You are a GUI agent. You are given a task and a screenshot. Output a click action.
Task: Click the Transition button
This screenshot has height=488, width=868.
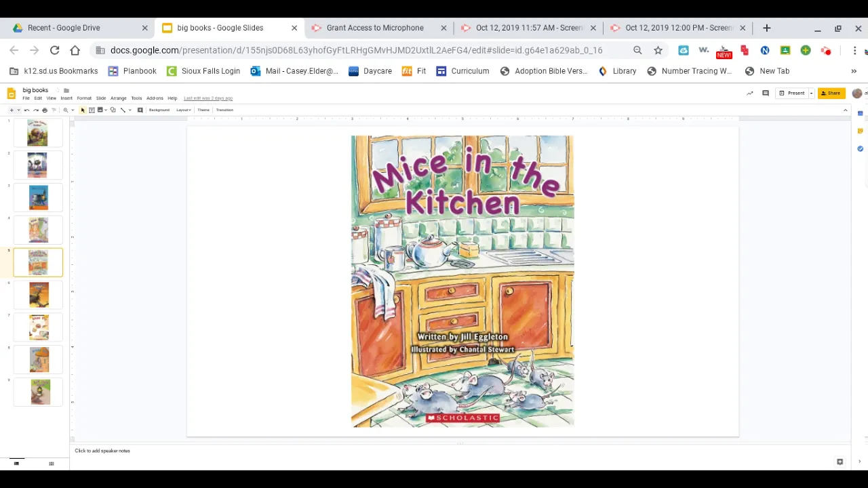[x=224, y=110]
